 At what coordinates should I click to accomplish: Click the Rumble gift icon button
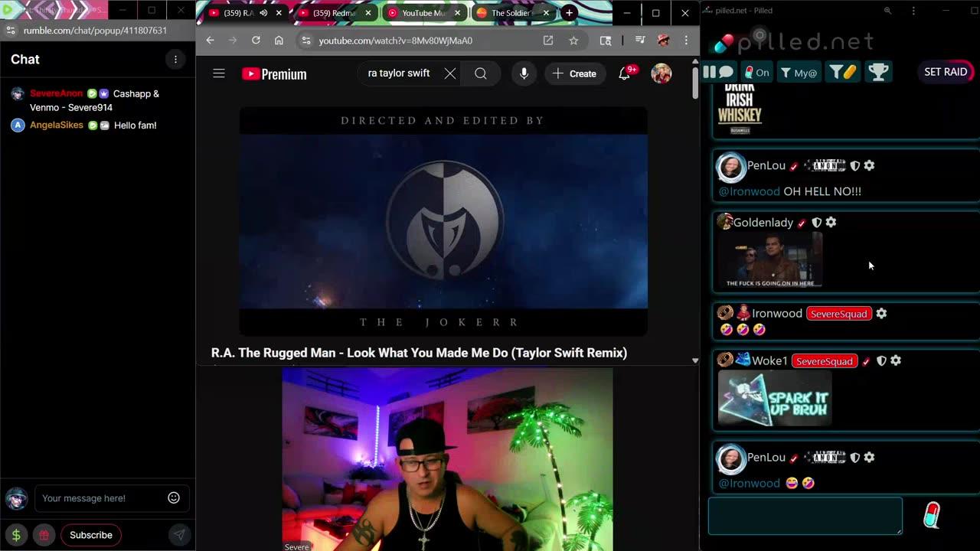[44, 535]
